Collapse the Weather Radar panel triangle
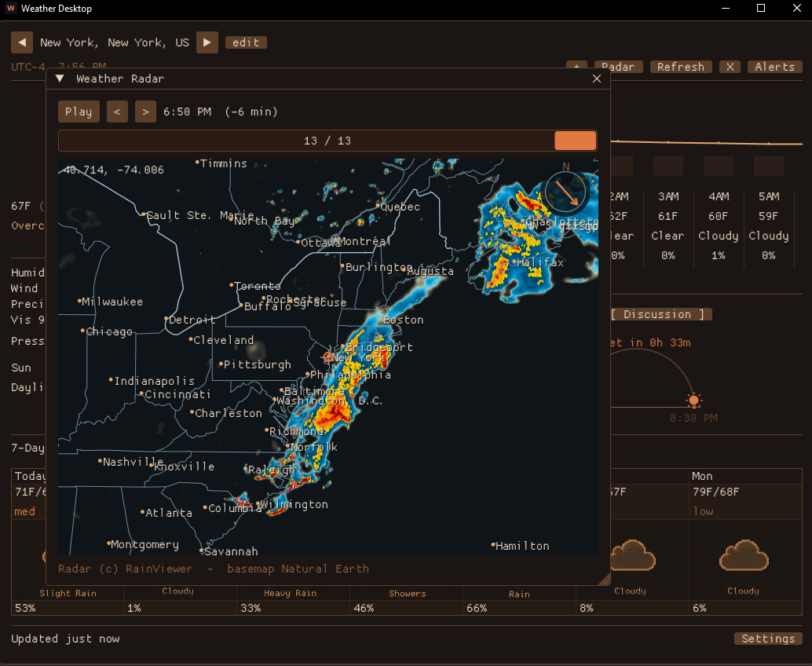812x666 pixels. 60,79
